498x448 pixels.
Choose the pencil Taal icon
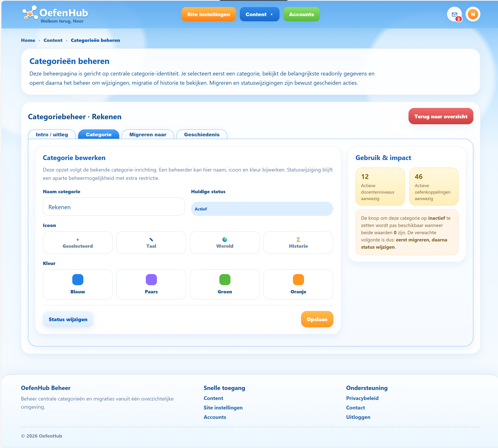click(151, 243)
